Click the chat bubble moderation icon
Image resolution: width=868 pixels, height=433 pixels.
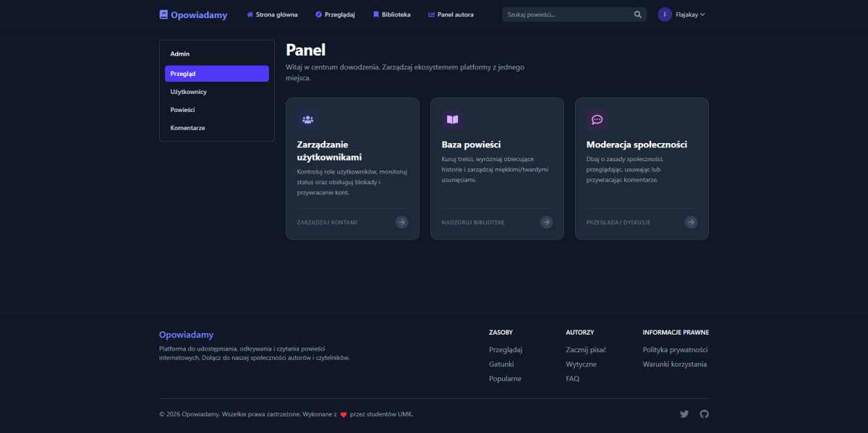[597, 119]
